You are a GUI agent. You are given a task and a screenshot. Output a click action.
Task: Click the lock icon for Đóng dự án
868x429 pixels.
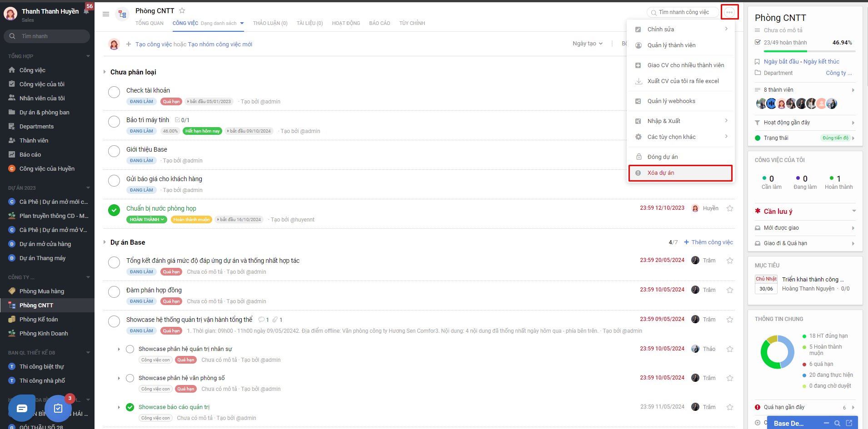click(638, 157)
